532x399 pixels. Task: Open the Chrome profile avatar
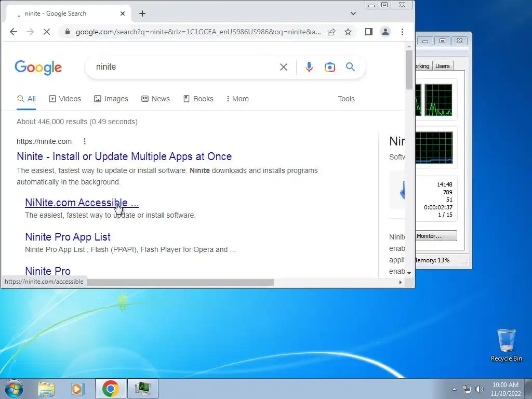(385, 32)
